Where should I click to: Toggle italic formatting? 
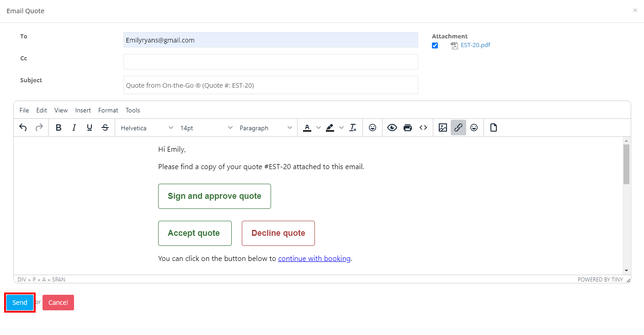point(74,128)
